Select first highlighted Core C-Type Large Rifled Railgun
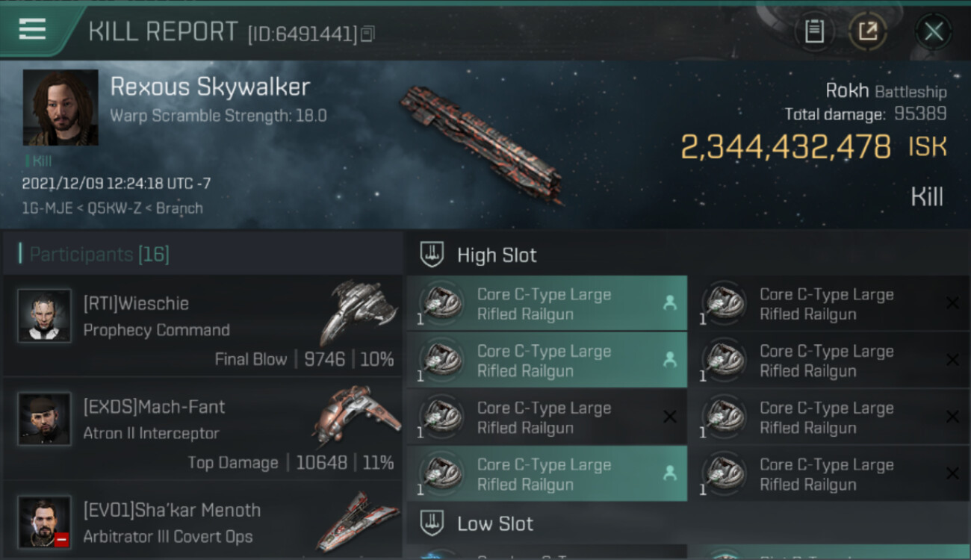Screen dimensions: 971x560 click(547, 304)
